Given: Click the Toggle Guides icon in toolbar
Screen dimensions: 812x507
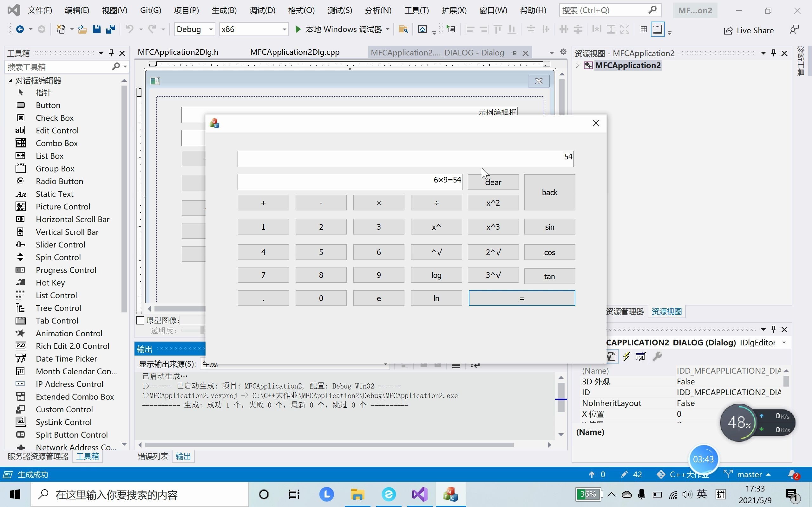Looking at the screenshot, I should tap(658, 29).
